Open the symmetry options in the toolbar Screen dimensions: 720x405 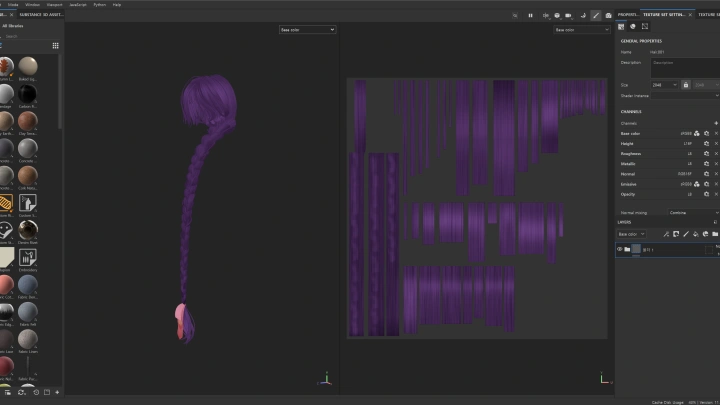pyautogui.click(x=546, y=16)
